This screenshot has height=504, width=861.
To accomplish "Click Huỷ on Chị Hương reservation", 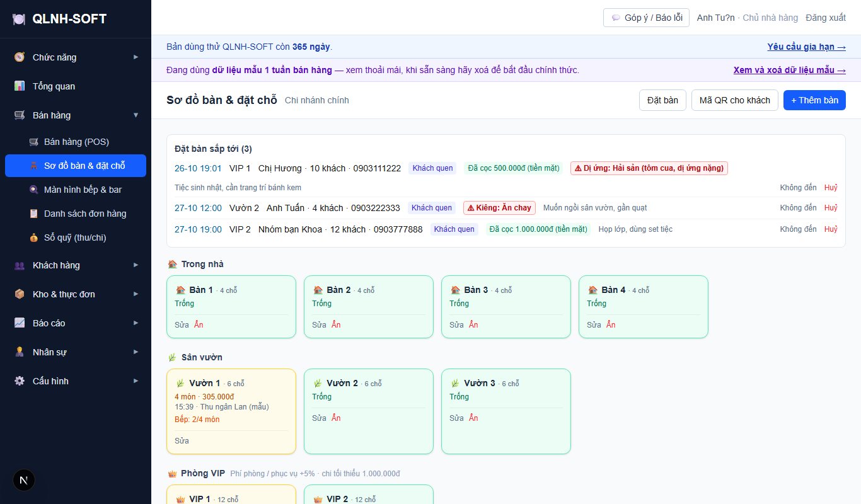I will click(x=831, y=188).
